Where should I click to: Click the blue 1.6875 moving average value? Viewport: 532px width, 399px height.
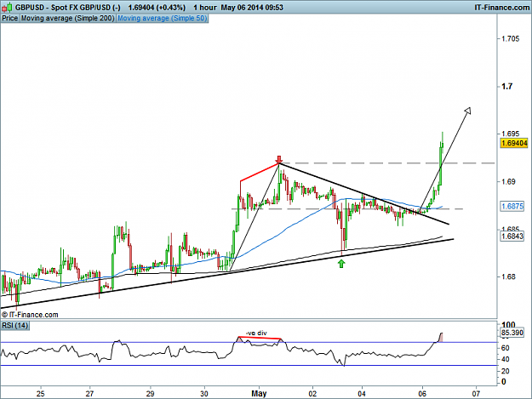512,206
